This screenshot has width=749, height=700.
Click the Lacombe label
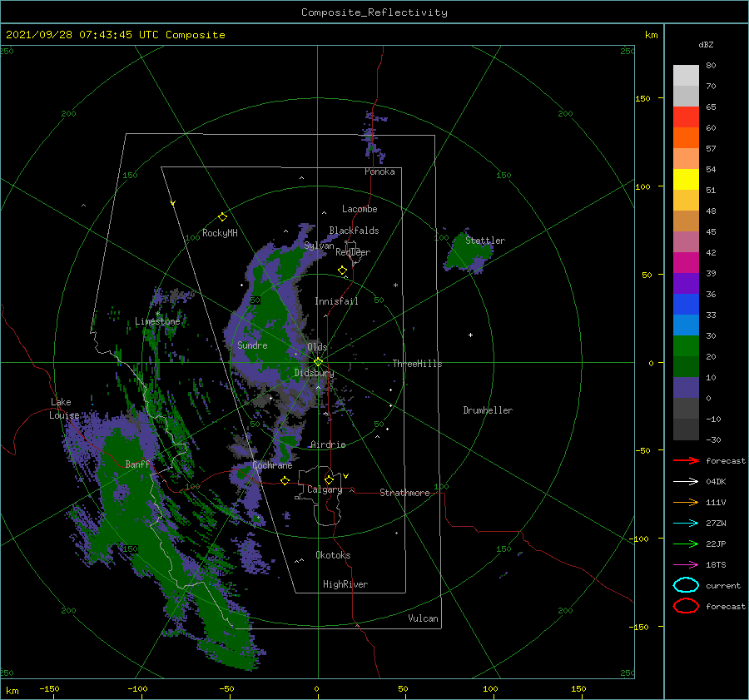360,209
